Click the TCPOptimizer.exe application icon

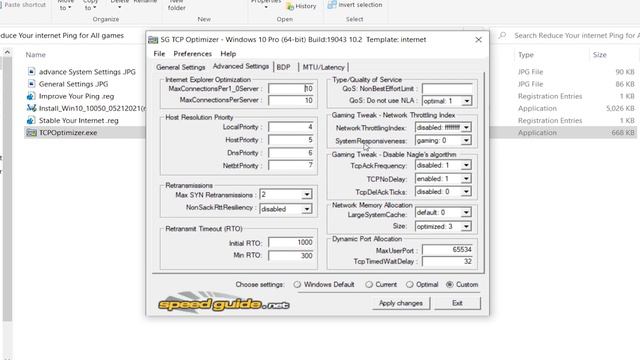(31, 133)
